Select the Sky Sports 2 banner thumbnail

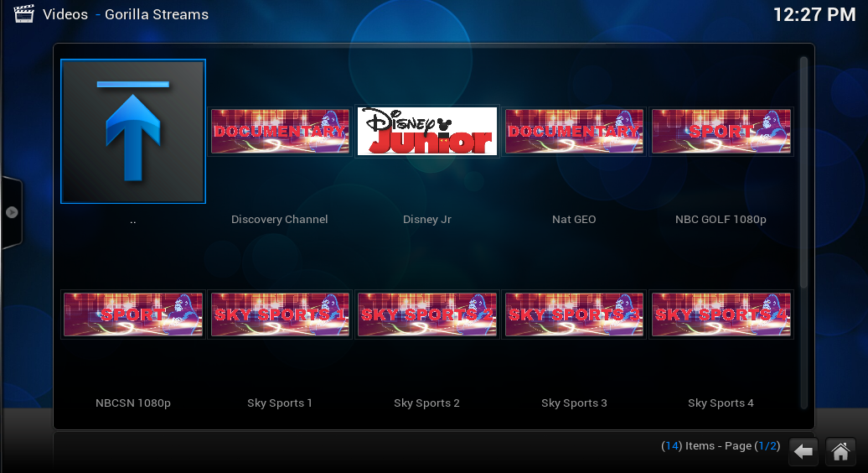(x=426, y=314)
